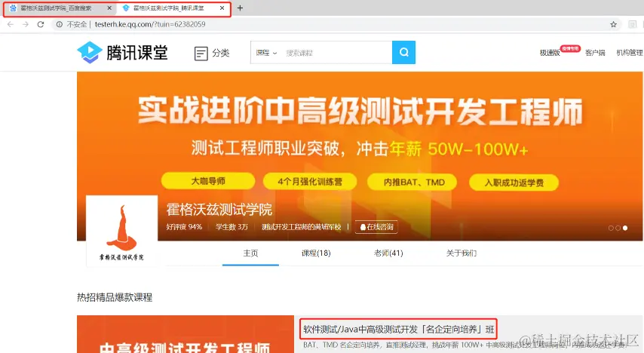Open the 分类 category menu
644x353 pixels.
[x=211, y=54]
